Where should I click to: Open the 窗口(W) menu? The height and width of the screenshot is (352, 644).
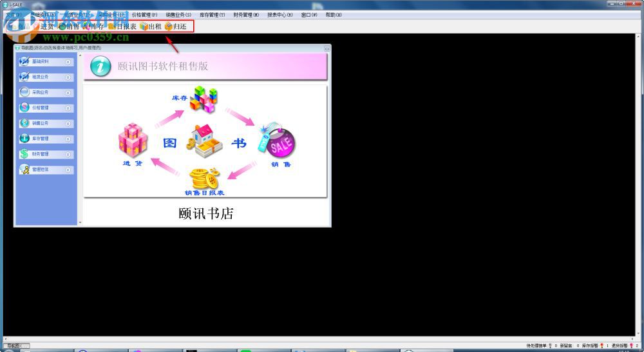coord(309,15)
